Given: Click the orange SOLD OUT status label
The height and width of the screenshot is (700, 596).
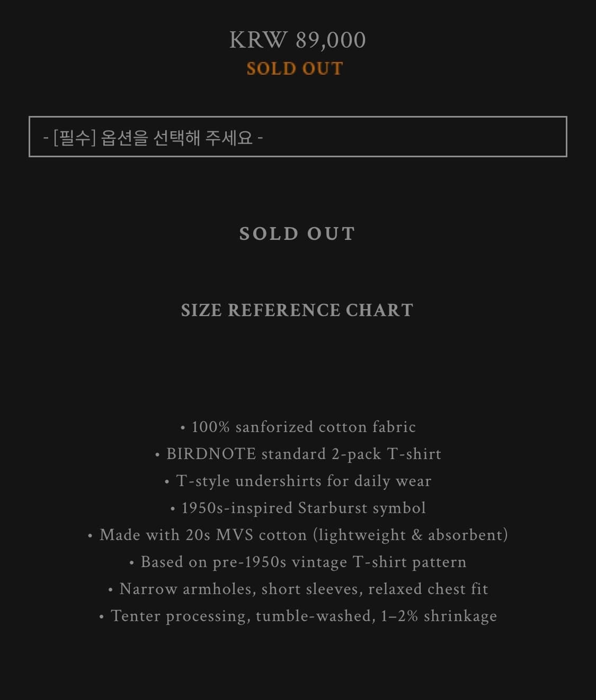Looking at the screenshot, I should (295, 68).
